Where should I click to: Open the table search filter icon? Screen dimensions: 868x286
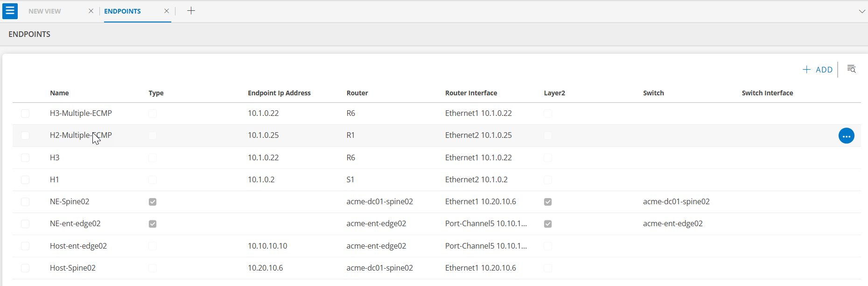pos(851,69)
